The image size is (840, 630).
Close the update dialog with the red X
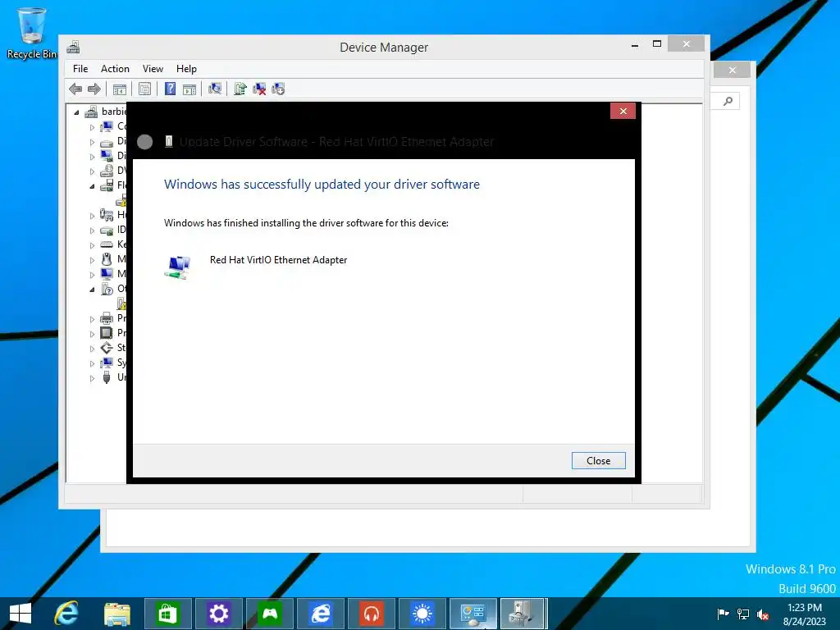tap(623, 111)
